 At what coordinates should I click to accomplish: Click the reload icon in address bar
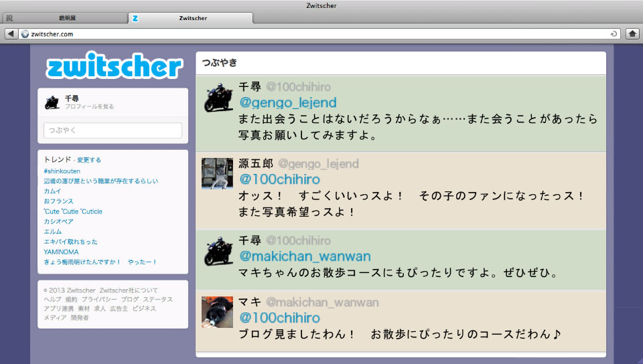point(614,33)
